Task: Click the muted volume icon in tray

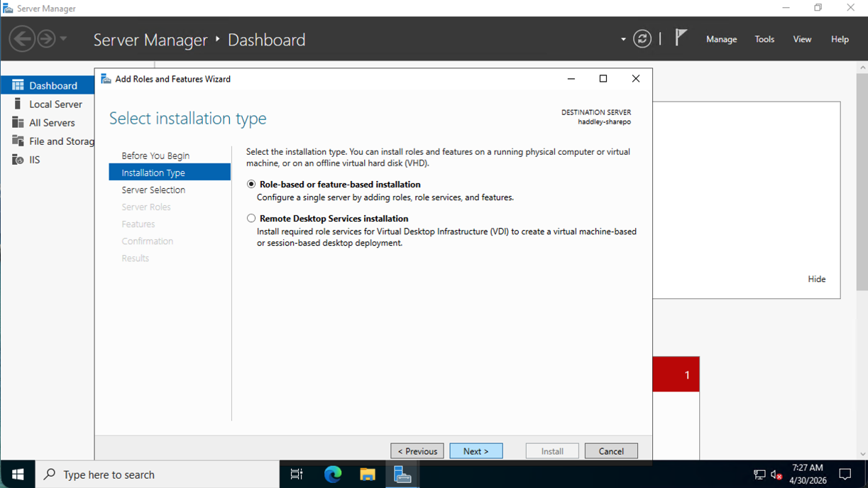Action: [776, 475]
